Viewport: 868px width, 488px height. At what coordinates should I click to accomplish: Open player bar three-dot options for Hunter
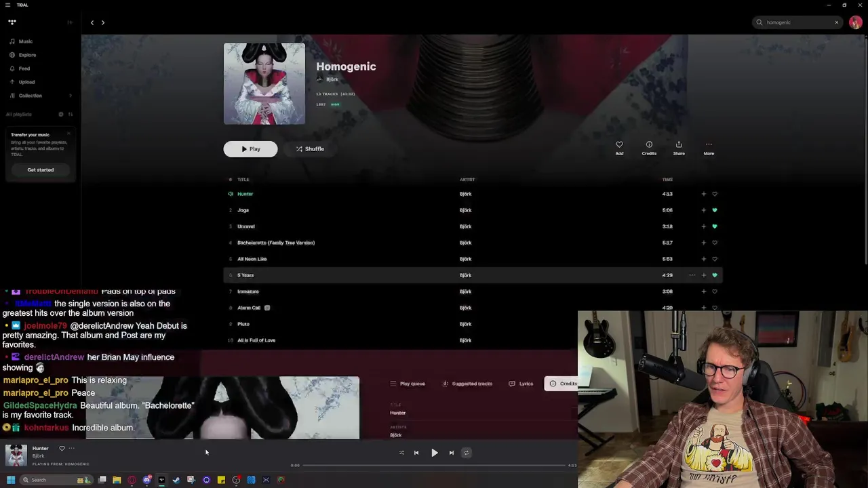pyautogui.click(x=71, y=448)
